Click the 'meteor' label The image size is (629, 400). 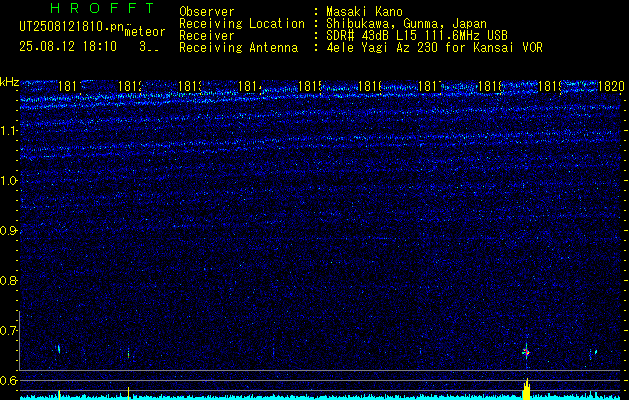tap(145, 32)
